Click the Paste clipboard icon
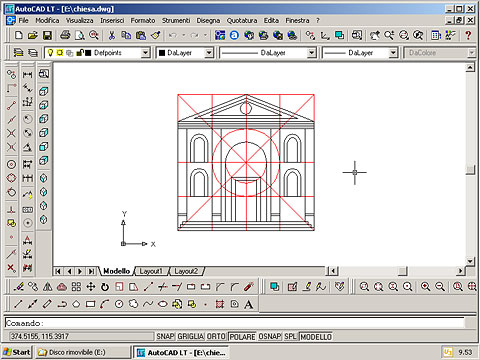This screenshot has height=360, width=480. tap(141, 35)
